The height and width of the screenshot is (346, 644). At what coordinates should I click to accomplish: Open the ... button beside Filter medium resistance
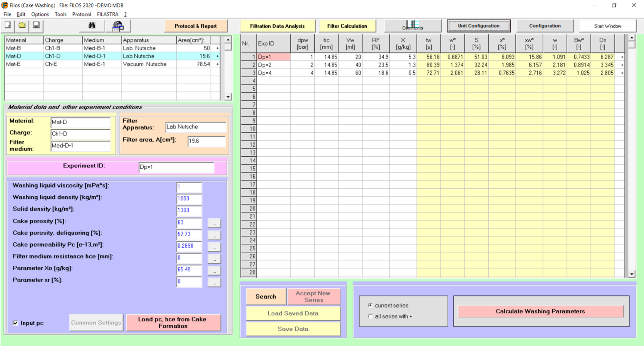(x=214, y=258)
